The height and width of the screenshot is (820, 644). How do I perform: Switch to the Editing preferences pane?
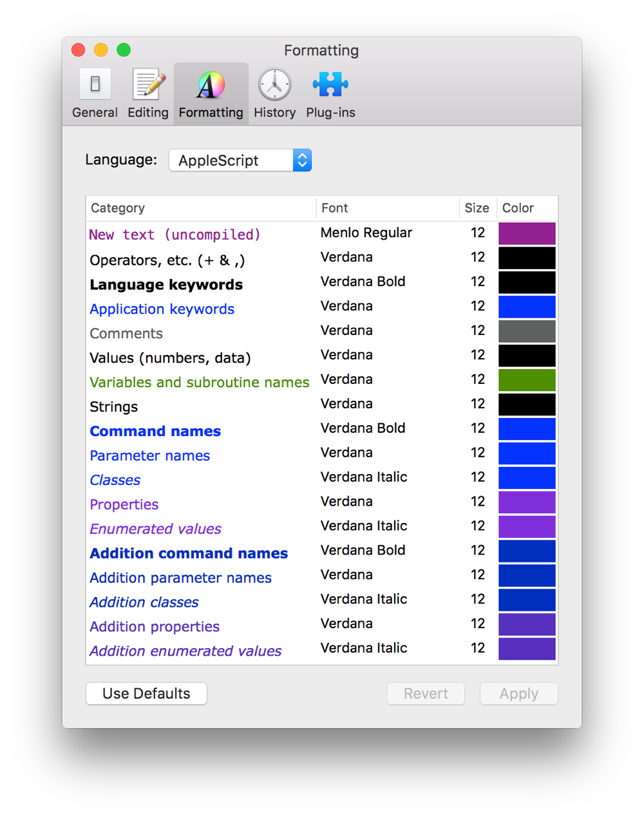click(x=147, y=92)
